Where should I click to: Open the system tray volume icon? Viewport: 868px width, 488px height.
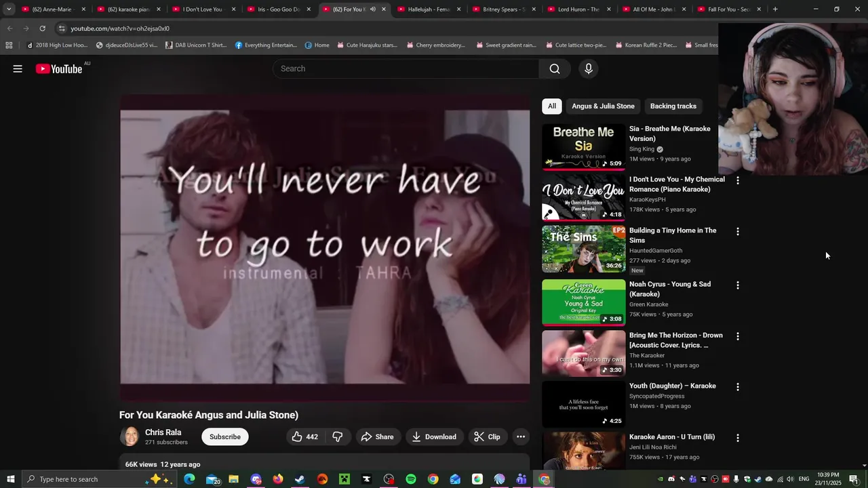(x=790, y=479)
